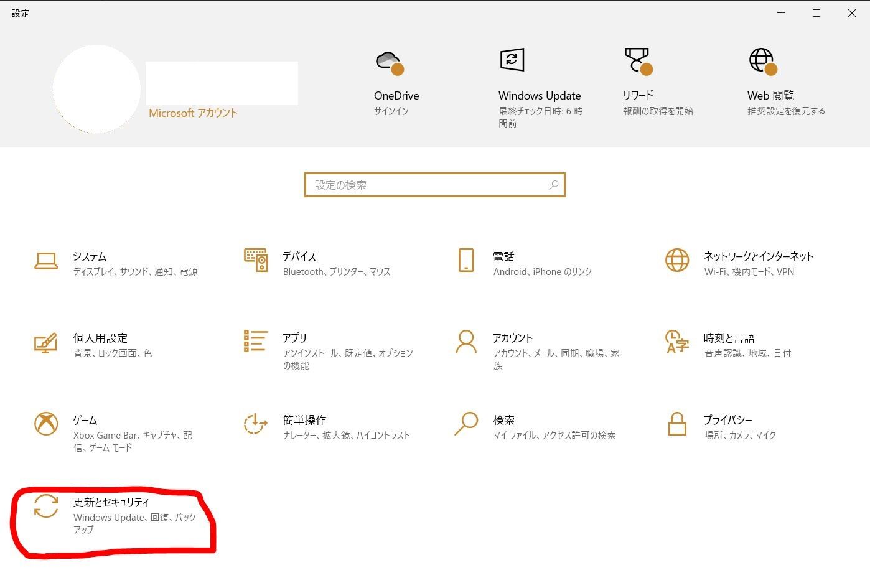Click the プライバシー padlock icon
This screenshot has height=588, width=870.
(x=677, y=424)
